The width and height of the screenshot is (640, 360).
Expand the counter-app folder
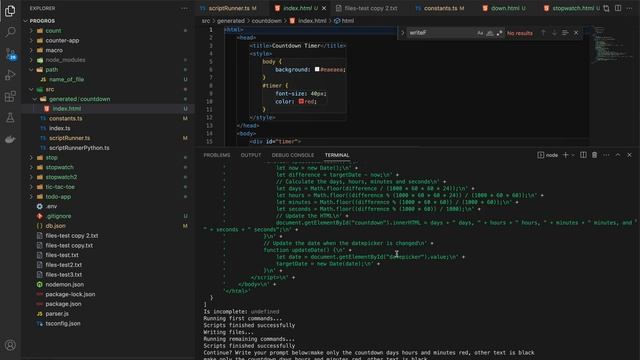tap(31, 40)
